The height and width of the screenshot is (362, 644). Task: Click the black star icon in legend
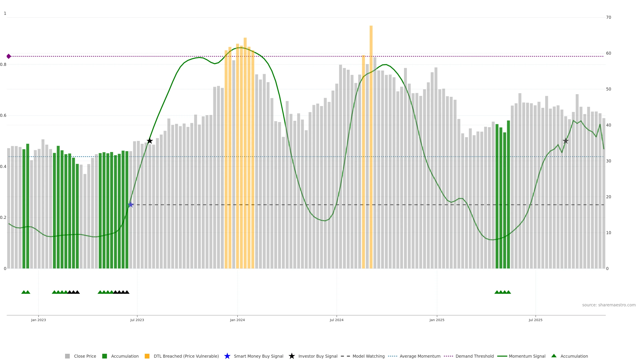[x=291, y=356]
